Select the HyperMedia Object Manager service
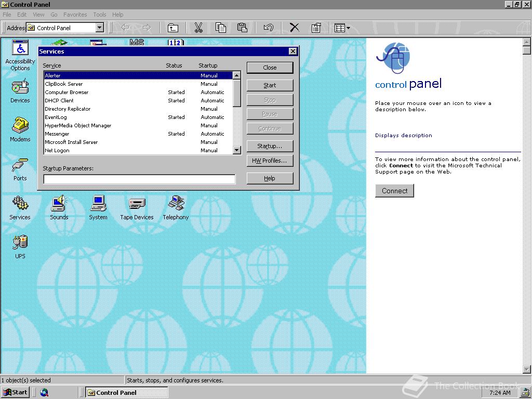532x399 pixels. (138, 126)
